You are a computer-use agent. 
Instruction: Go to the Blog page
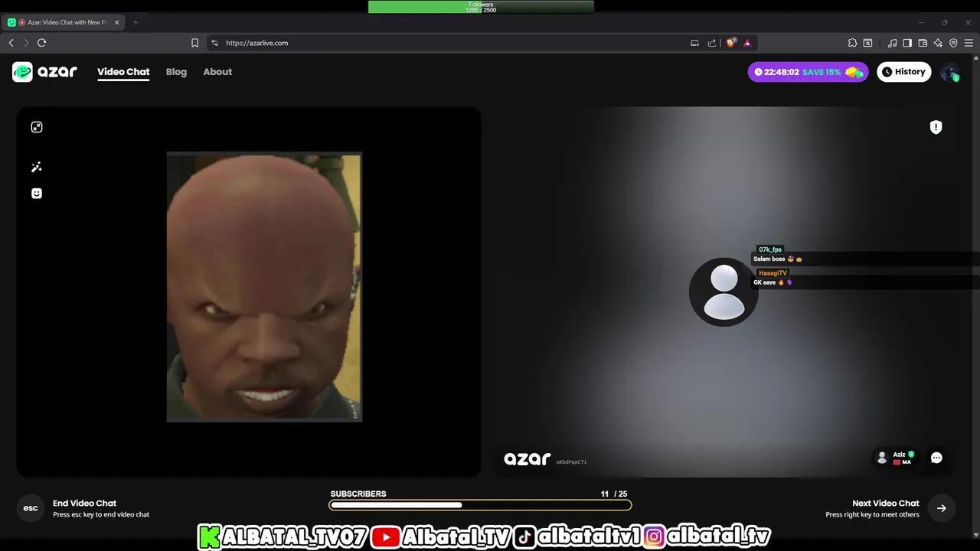pyautogui.click(x=176, y=72)
